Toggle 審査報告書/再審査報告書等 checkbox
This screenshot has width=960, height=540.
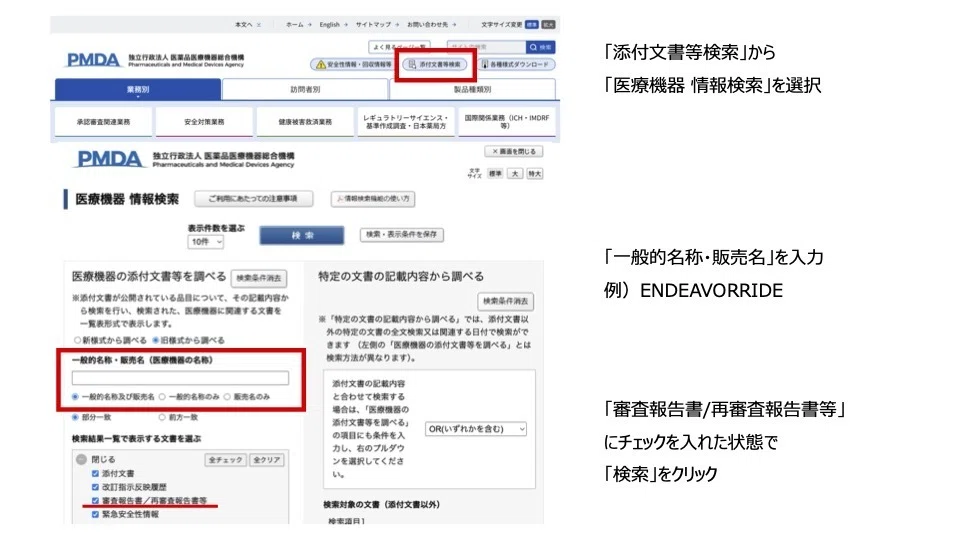[x=95, y=501]
